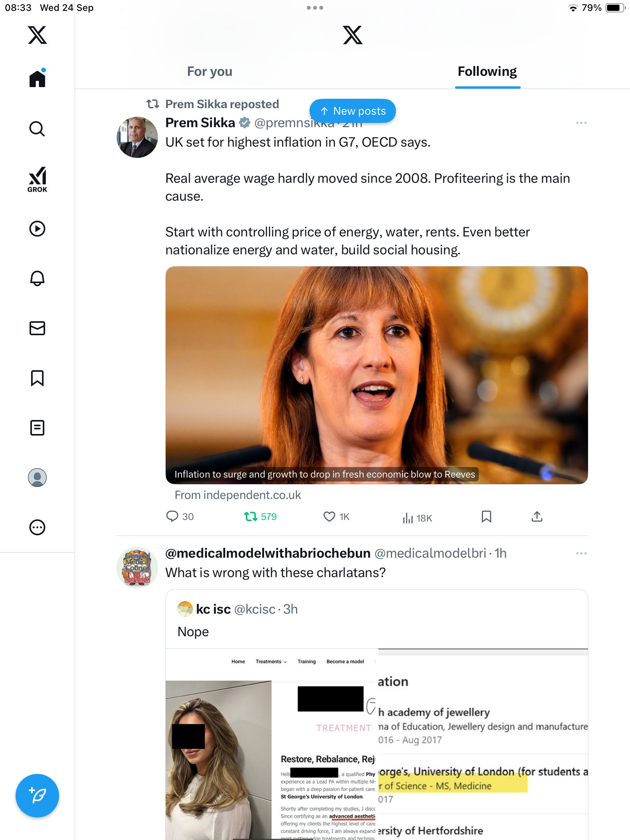Open more options on medicalmodelwithabriochebun post
This screenshot has width=630, height=840.
[581, 553]
